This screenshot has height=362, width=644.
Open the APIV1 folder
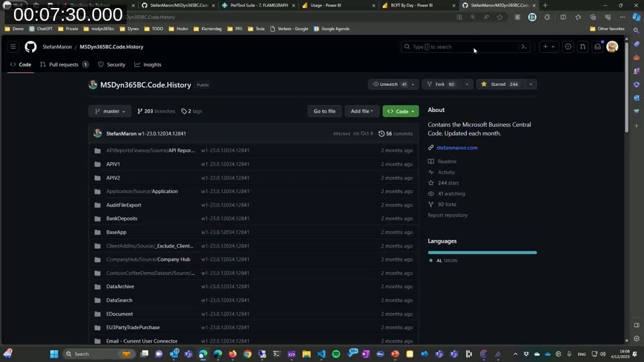(x=113, y=164)
